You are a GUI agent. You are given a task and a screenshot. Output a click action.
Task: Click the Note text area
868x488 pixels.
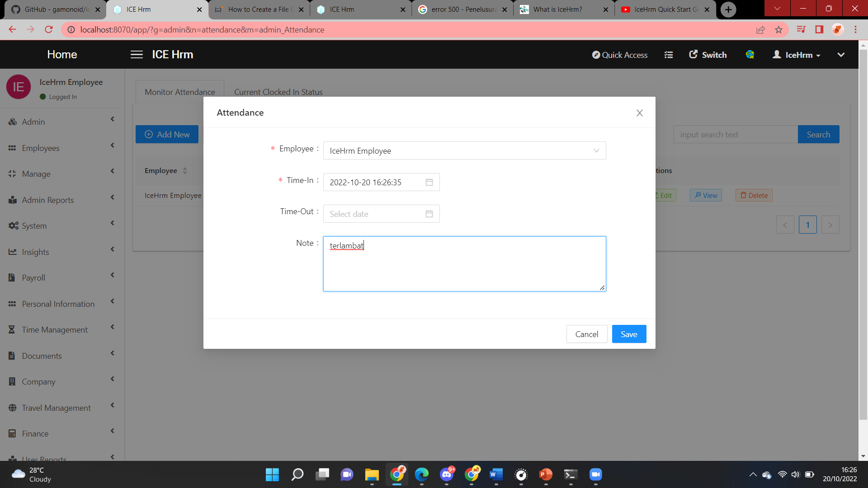pyautogui.click(x=464, y=267)
